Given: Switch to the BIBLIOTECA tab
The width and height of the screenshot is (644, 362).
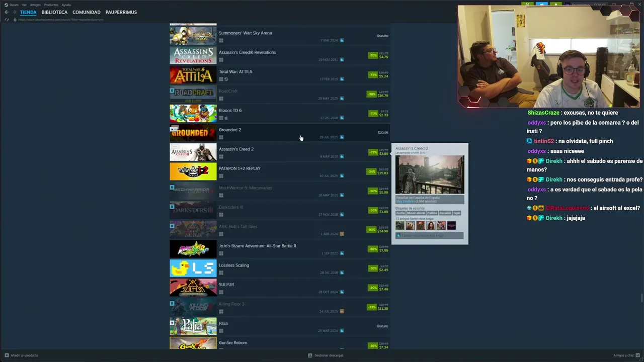Looking at the screenshot, I should point(54,12).
